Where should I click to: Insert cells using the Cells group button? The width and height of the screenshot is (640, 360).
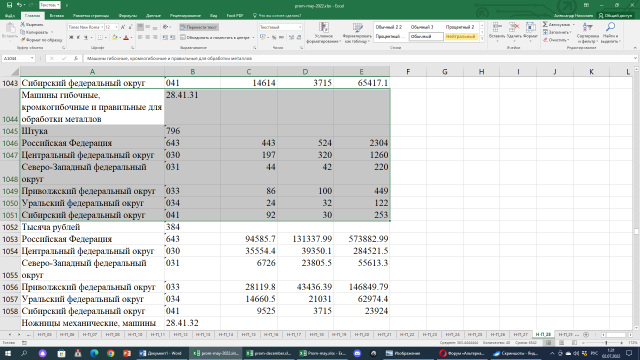(x=497, y=32)
